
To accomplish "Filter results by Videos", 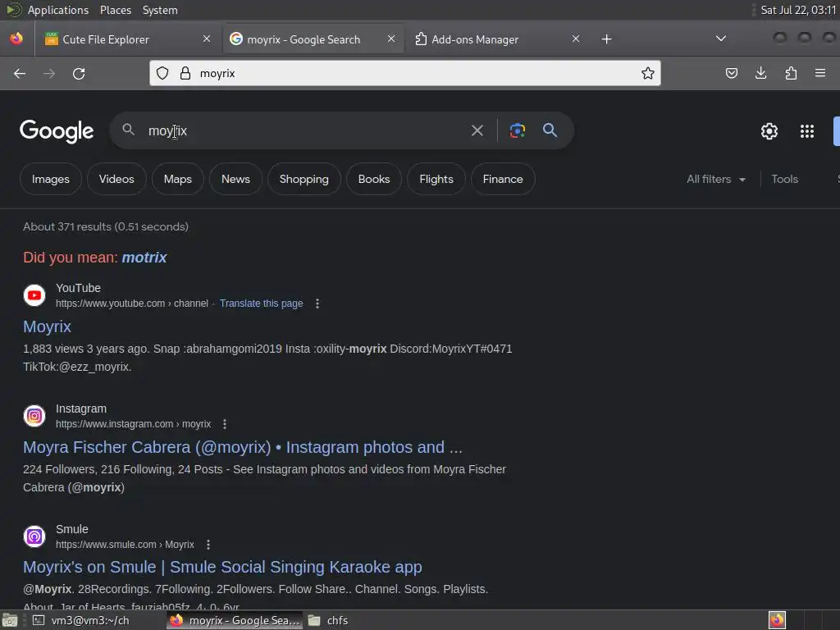I will tap(116, 179).
